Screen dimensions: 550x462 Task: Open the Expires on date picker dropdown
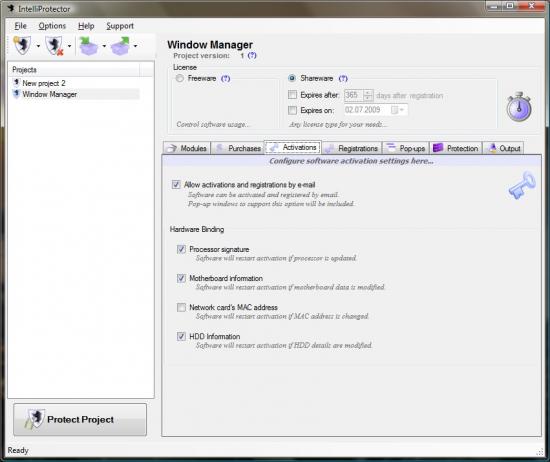tap(398, 110)
